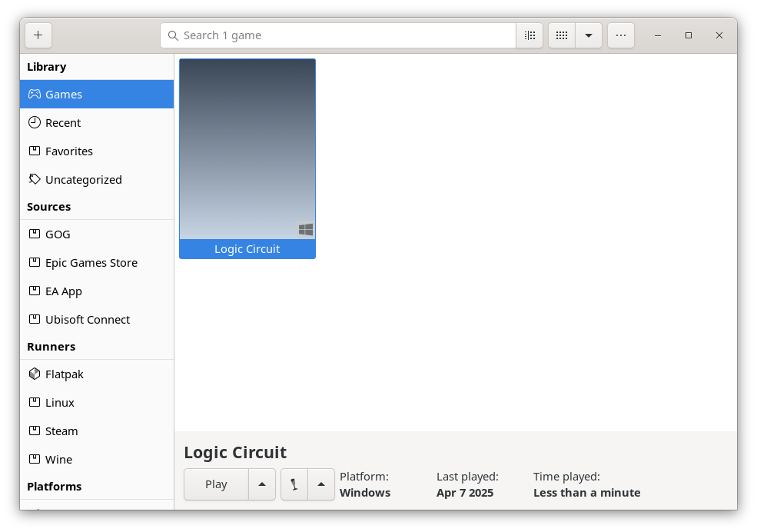Click the Runners section header
Viewport: 757px width, 532px height.
[51, 347]
